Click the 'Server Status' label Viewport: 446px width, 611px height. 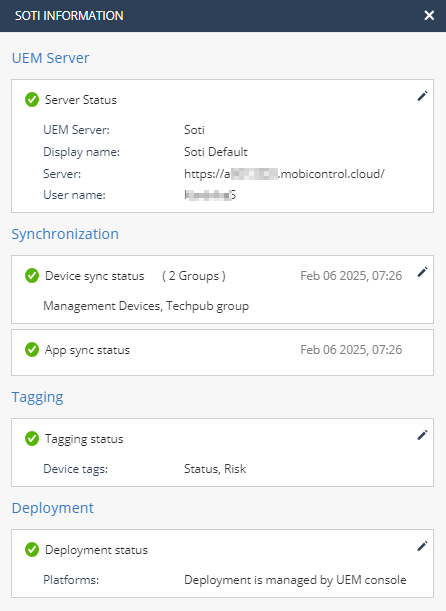(81, 100)
